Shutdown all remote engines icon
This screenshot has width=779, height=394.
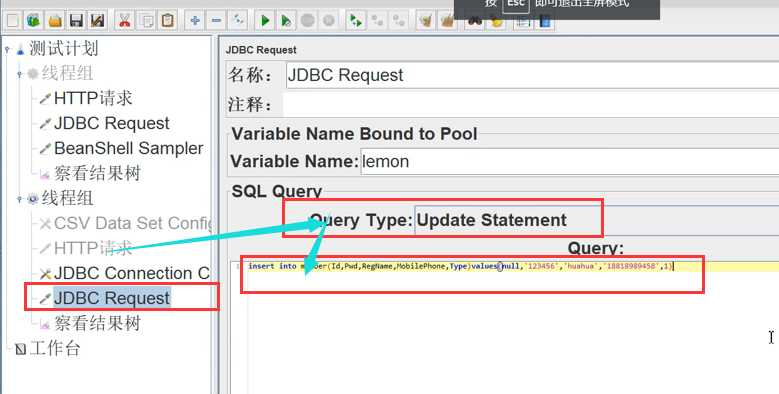pyautogui.click(x=398, y=20)
